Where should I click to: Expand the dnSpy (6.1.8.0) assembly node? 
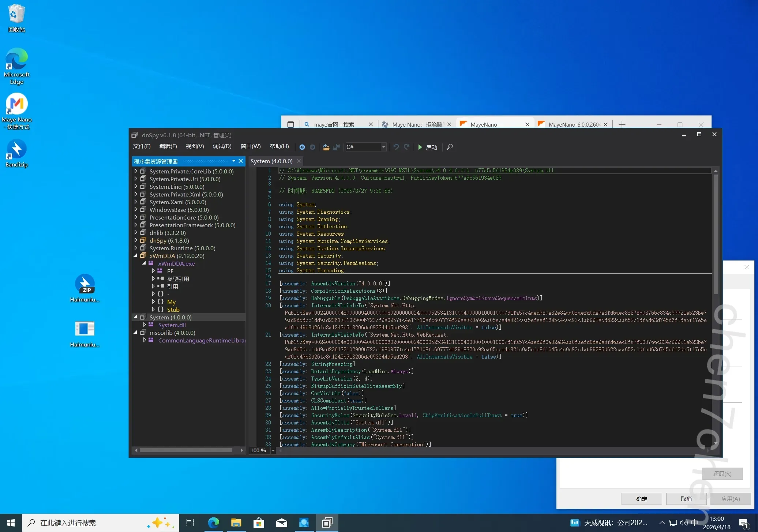136,240
